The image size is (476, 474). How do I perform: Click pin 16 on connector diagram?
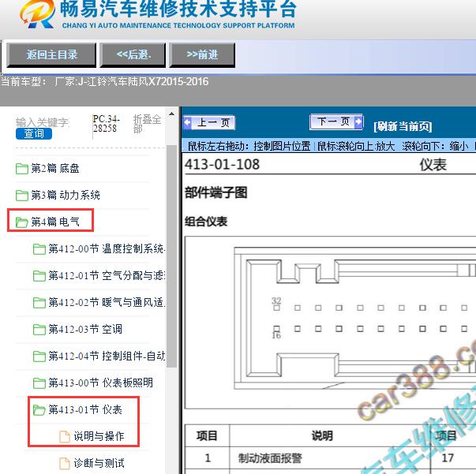(276, 329)
